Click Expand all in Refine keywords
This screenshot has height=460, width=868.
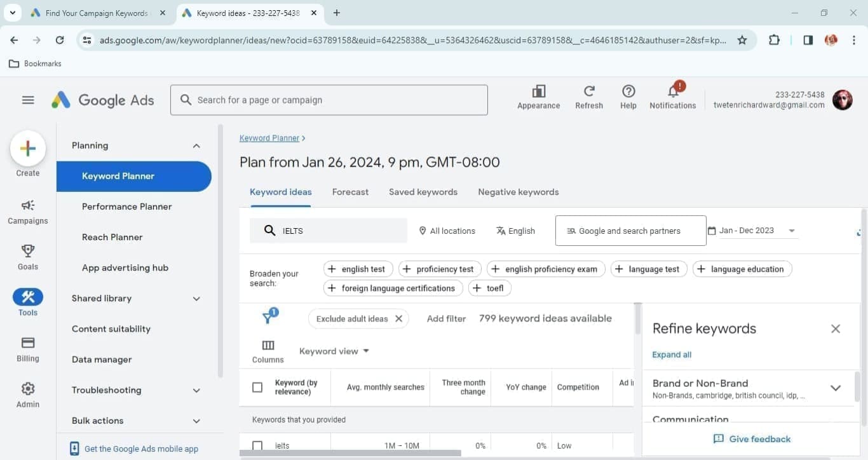[x=672, y=355]
